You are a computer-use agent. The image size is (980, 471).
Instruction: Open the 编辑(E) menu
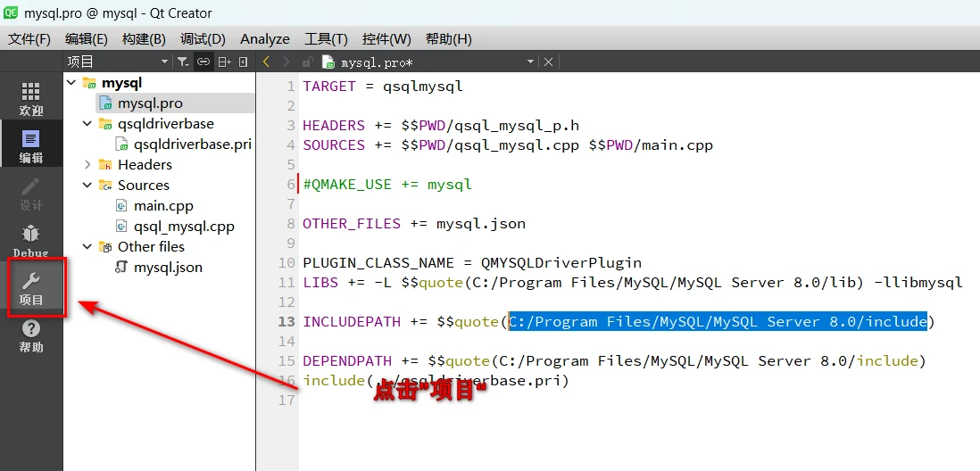tap(87, 38)
